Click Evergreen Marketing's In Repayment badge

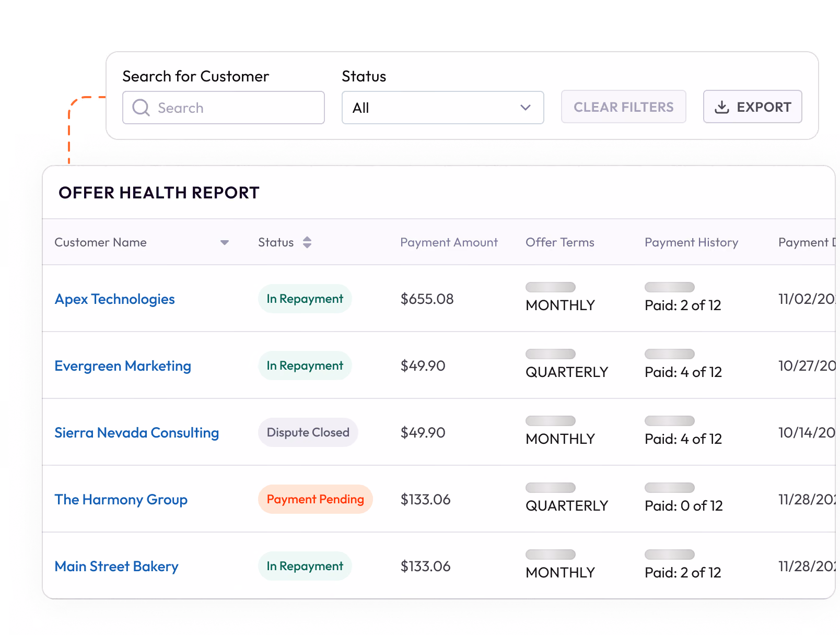pyautogui.click(x=305, y=365)
